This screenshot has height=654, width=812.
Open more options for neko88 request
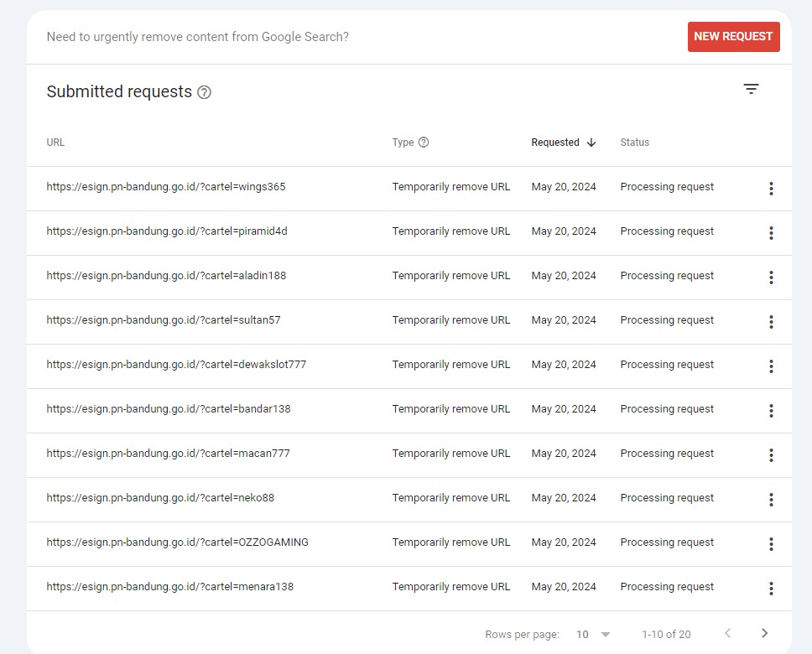[771, 500]
